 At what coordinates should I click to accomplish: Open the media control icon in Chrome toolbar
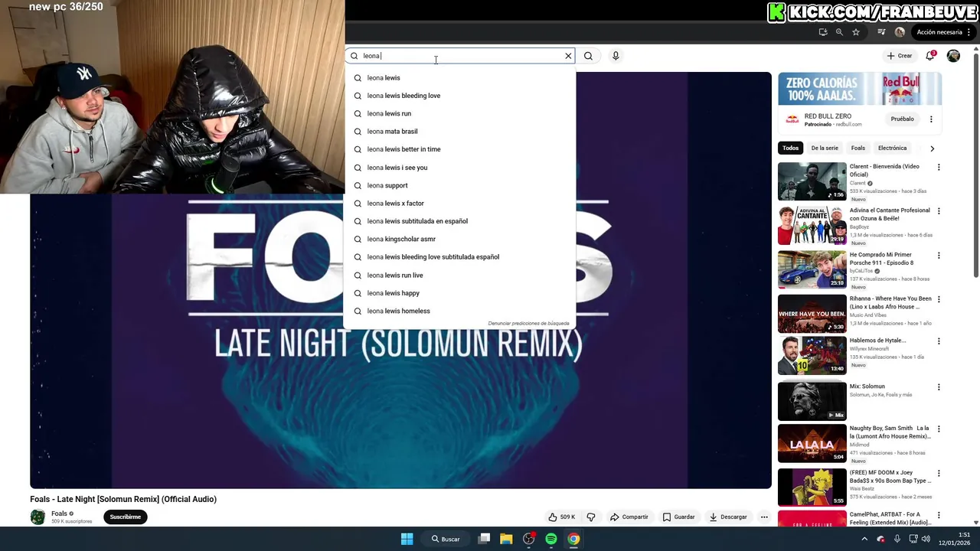(881, 32)
